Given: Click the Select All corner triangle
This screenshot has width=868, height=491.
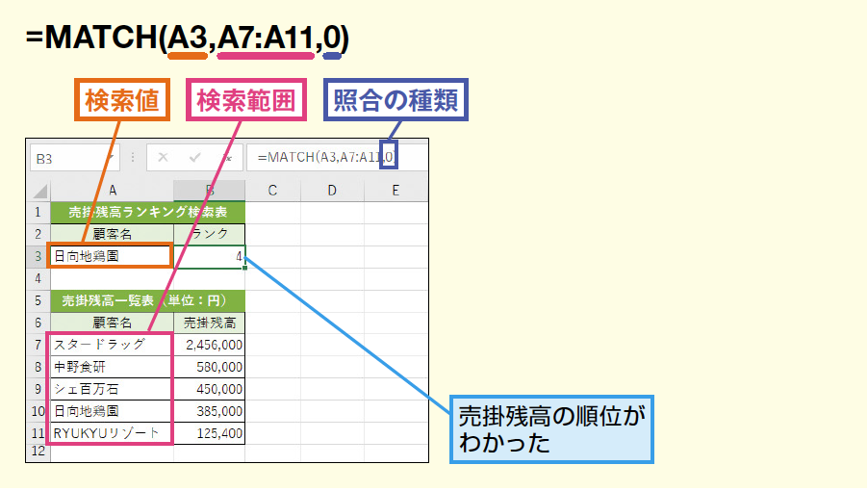Looking at the screenshot, I should 38,191.
